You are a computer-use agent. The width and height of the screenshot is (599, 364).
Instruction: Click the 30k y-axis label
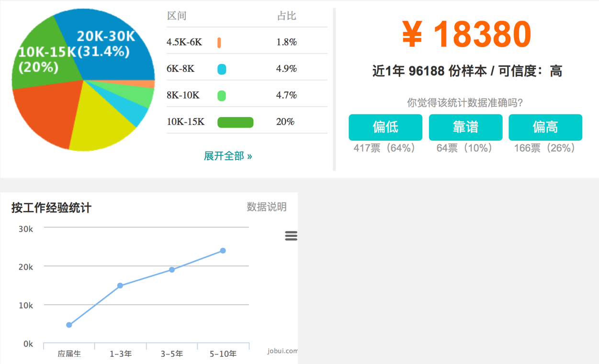tap(26, 229)
